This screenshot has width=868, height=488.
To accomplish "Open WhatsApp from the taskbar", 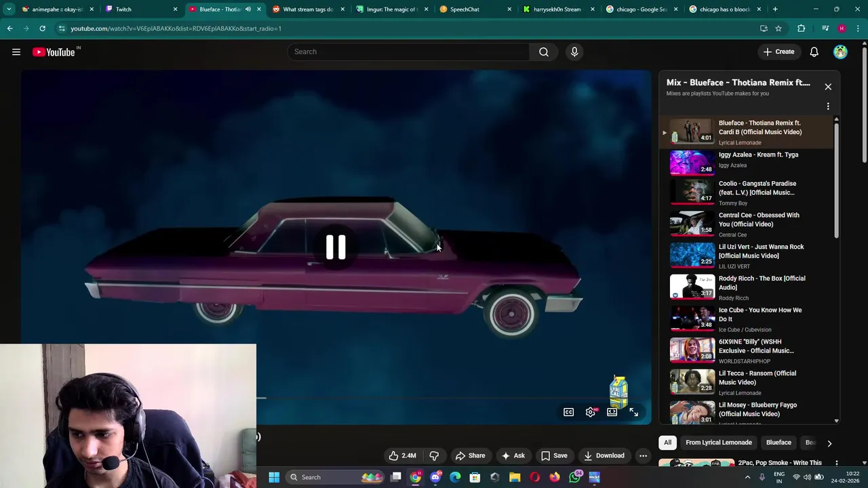I will pos(574,477).
